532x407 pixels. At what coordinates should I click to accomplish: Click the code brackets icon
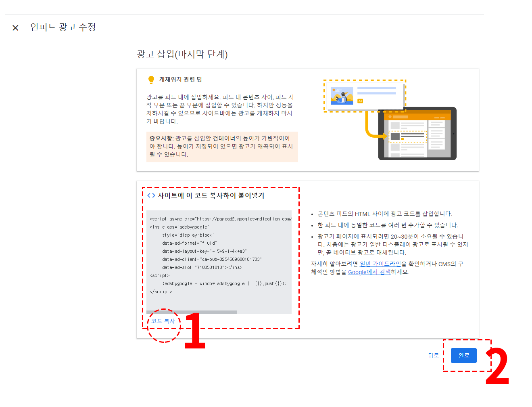(x=151, y=195)
